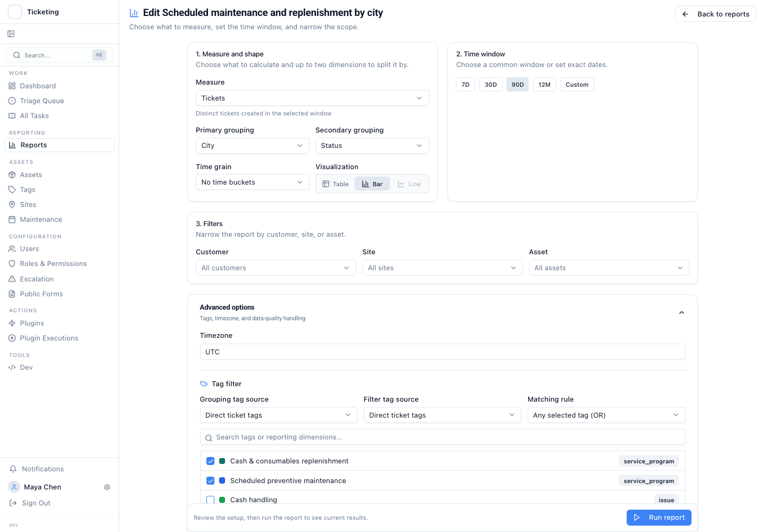Click the Plugin Executions play-circle icon
Image resolution: width=766 pixels, height=532 pixels.
[12, 338]
